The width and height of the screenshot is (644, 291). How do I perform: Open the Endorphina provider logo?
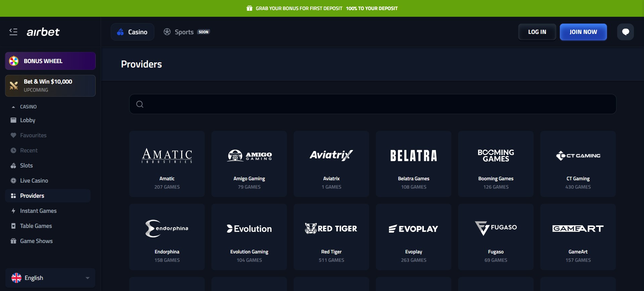pos(167,229)
